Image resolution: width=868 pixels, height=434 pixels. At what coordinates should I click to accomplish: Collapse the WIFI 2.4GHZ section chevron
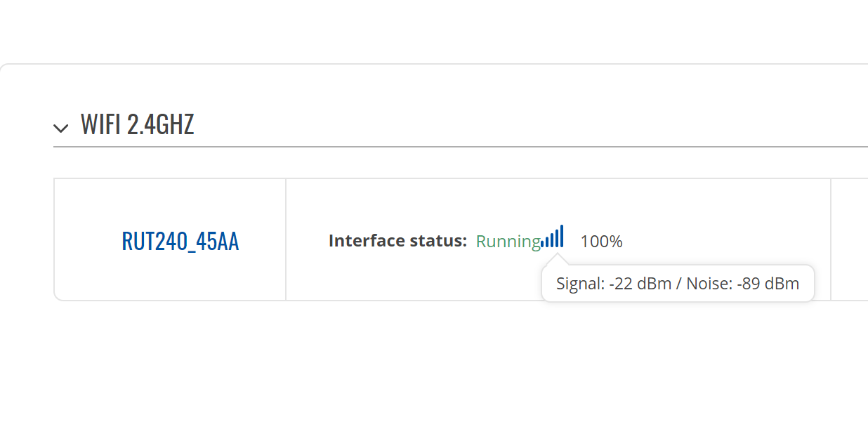pos(61,128)
